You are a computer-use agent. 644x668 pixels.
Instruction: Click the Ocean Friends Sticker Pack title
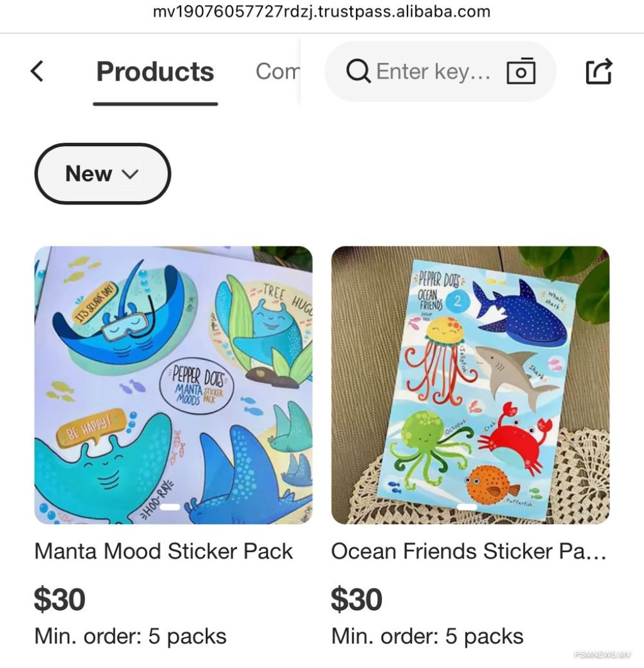click(469, 551)
